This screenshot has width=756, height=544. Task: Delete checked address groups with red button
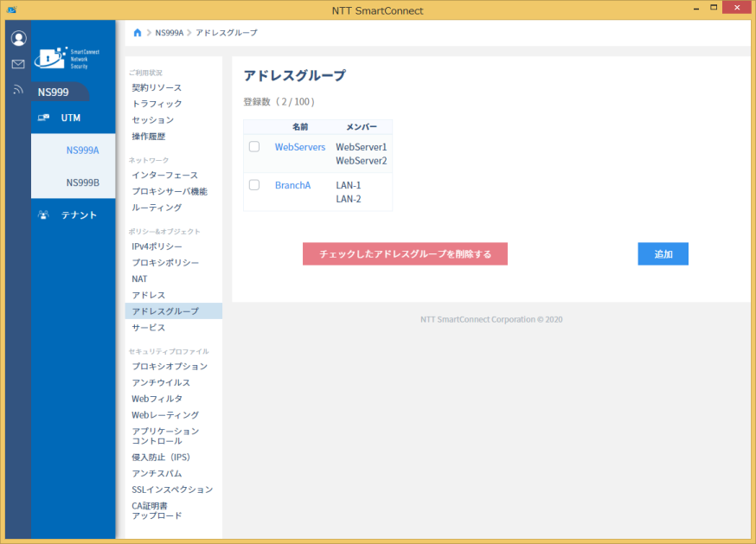(405, 253)
